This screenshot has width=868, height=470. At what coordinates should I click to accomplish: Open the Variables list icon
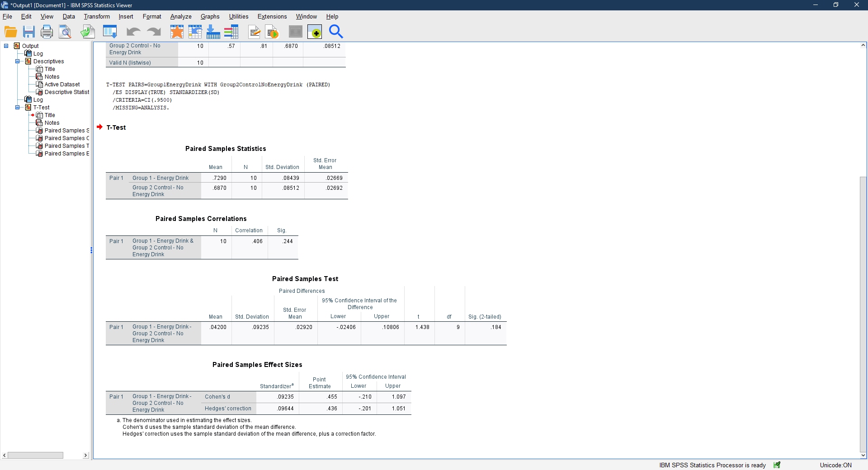(231, 32)
